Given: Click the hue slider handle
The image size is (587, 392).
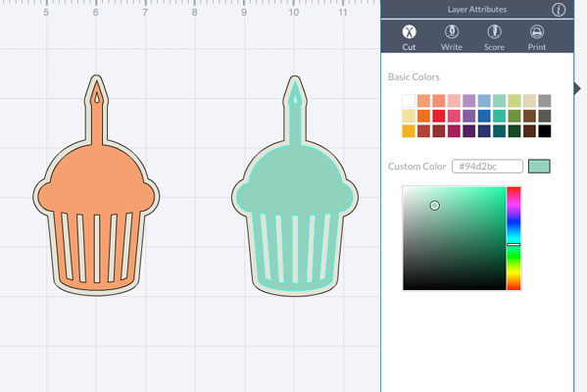Looking at the screenshot, I should (514, 244).
